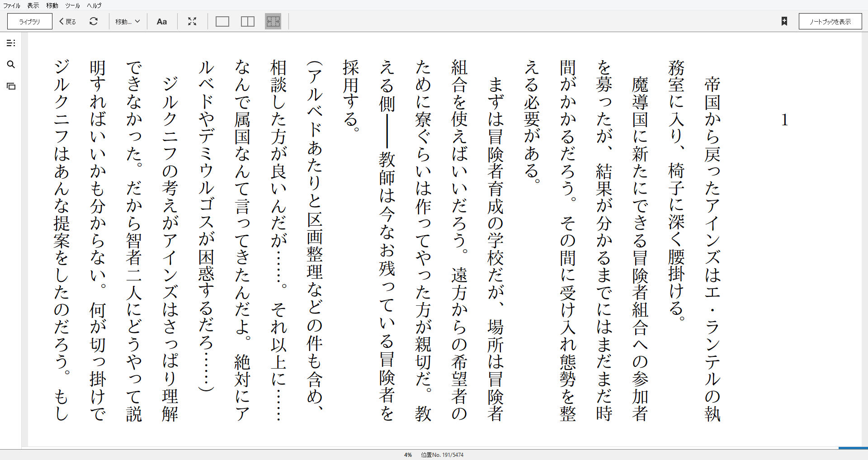Open the Aa font settings
The height and width of the screenshot is (460, 868).
pos(162,21)
